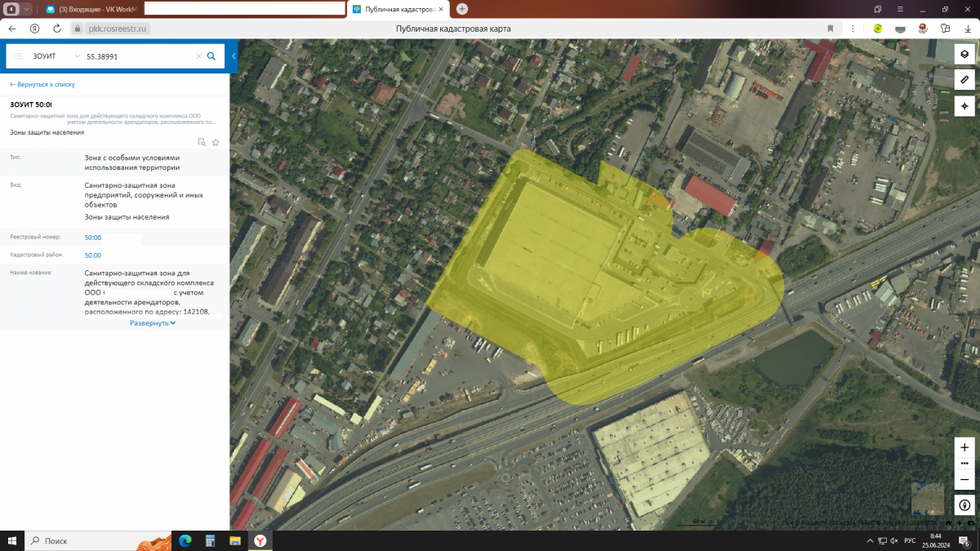Select the Публичная кадастровая карта tab

click(x=398, y=9)
